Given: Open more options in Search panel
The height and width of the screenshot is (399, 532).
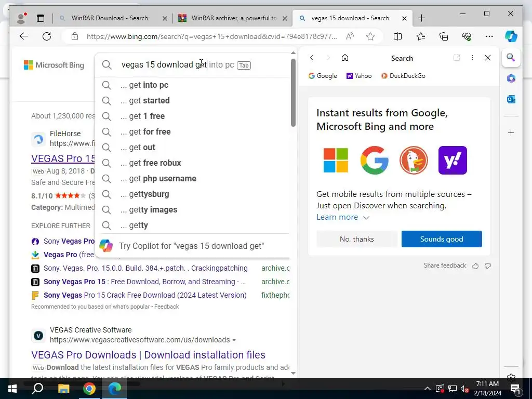Looking at the screenshot, I should coord(472,58).
